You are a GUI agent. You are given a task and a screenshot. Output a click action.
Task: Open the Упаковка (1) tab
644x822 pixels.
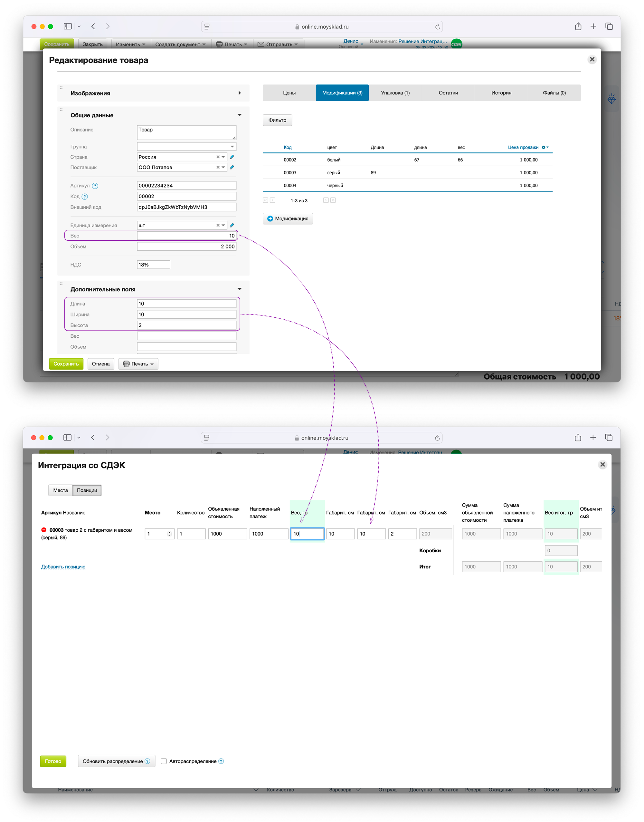click(x=395, y=93)
